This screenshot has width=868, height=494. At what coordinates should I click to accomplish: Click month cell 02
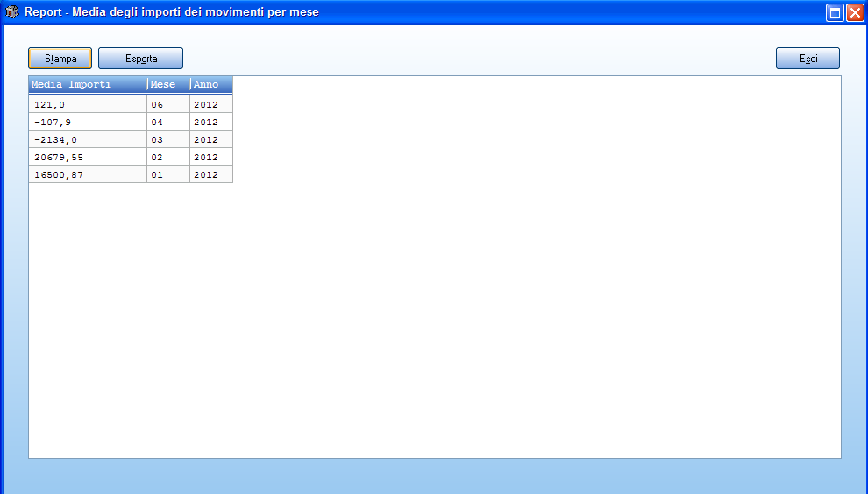(x=168, y=157)
